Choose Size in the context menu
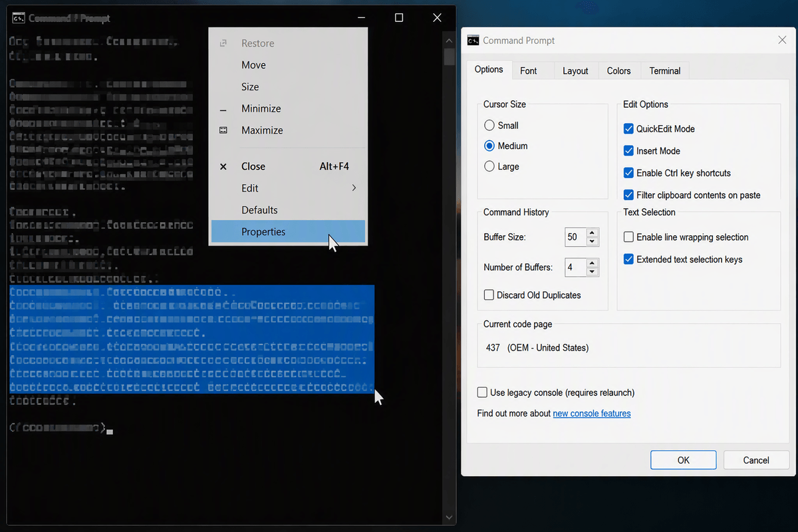Viewport: 798px width, 532px height. pyautogui.click(x=288, y=87)
